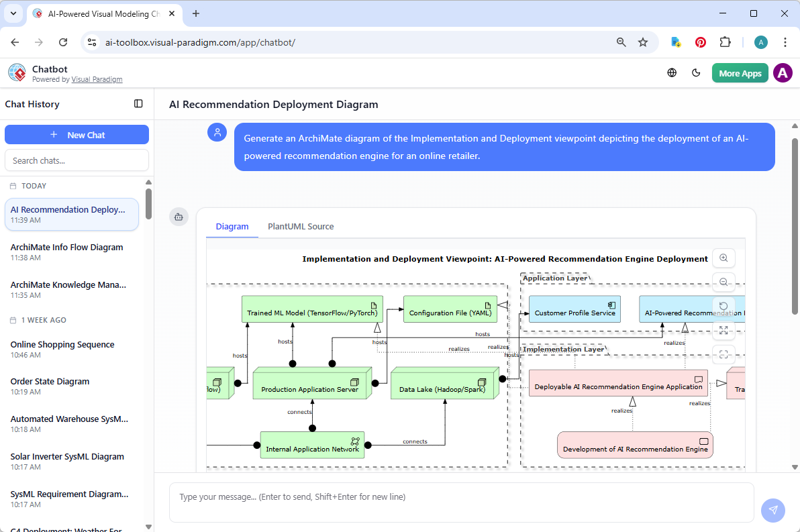Toggle the user profile avatar in the header
The height and width of the screenshot is (532, 800).
coord(783,72)
